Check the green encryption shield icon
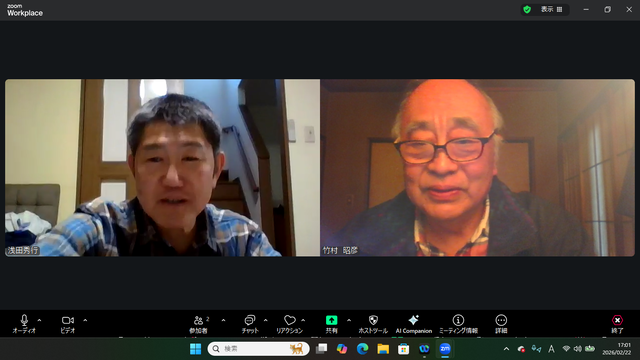 point(527,9)
